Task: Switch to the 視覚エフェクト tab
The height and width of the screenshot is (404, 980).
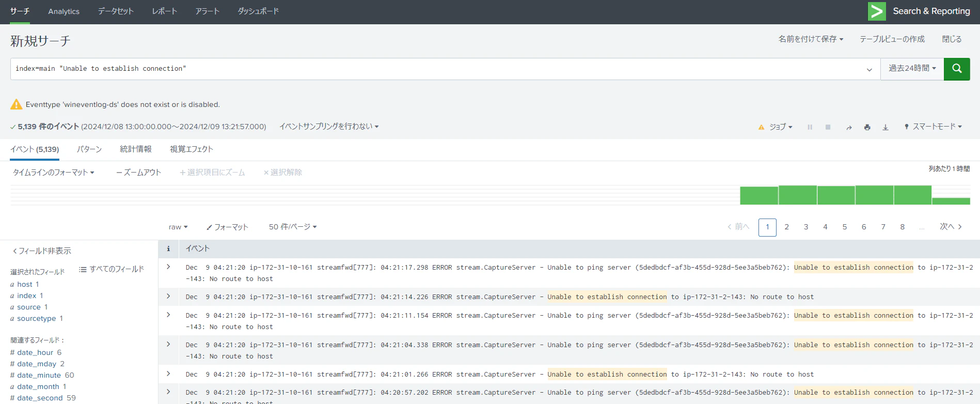Action: [192, 149]
